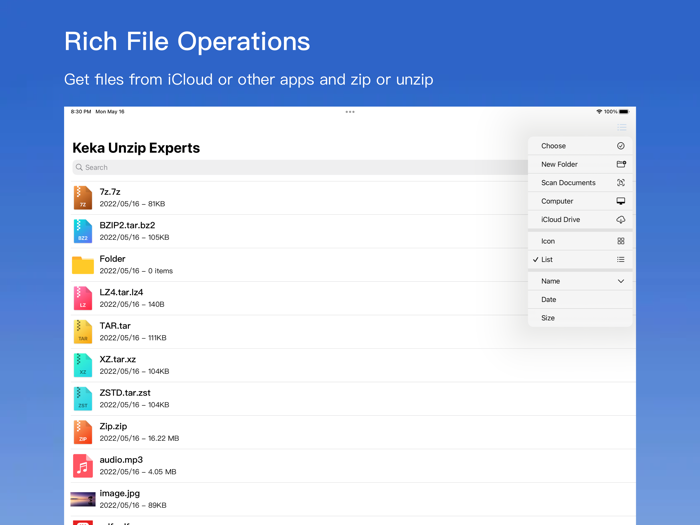The image size is (700, 525).
Task: Open the BZIP2.tar.bz2 file row
Action: point(300,231)
